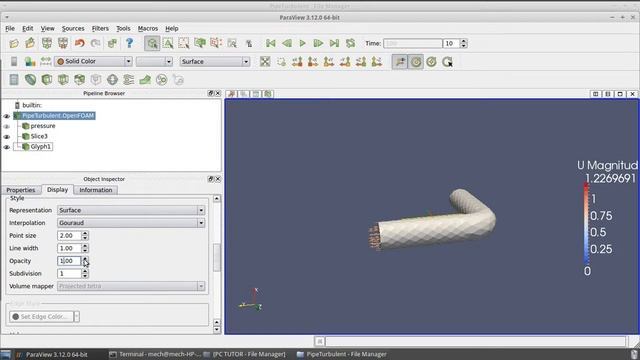Switch to the Information tab
The image size is (640, 360).
coord(96,190)
